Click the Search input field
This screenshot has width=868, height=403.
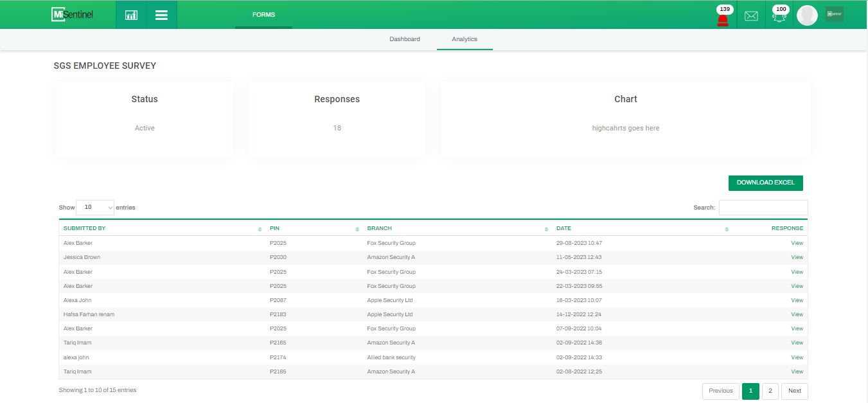point(763,208)
